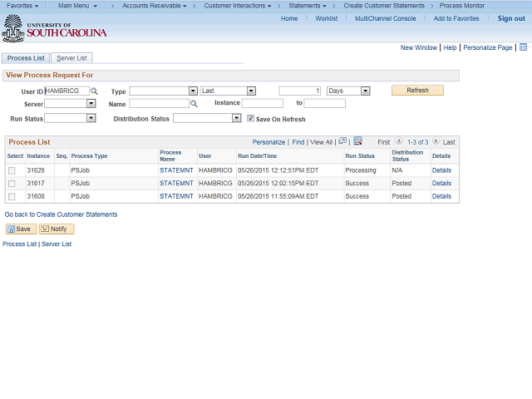Open Details for instance 31628
Screen dimensions: 532x399
point(441,170)
